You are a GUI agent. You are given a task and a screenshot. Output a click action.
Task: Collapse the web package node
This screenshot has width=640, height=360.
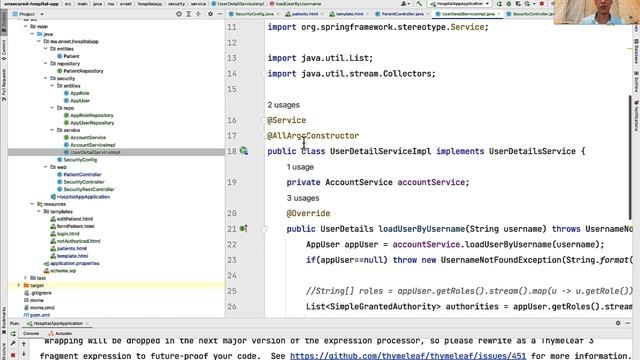(45, 167)
